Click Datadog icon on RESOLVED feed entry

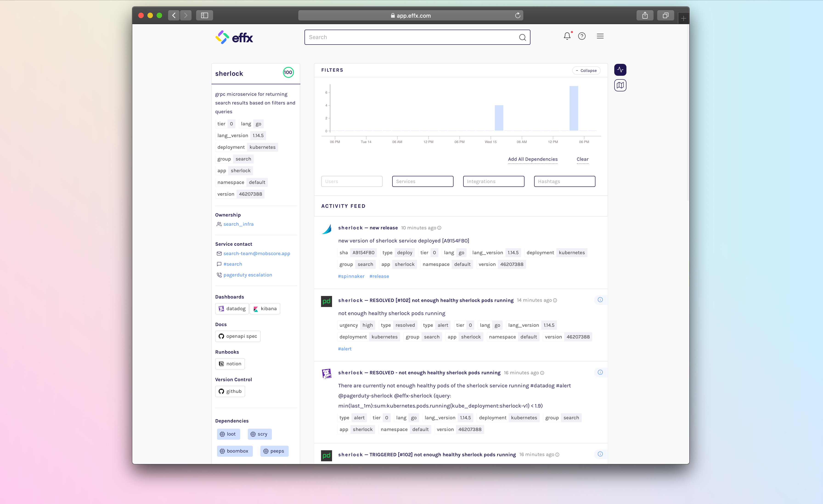[x=326, y=373]
